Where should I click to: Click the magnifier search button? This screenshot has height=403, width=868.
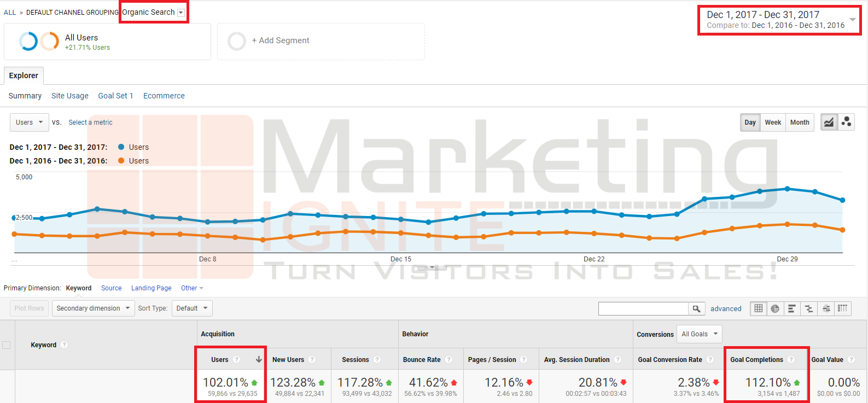pyautogui.click(x=696, y=309)
